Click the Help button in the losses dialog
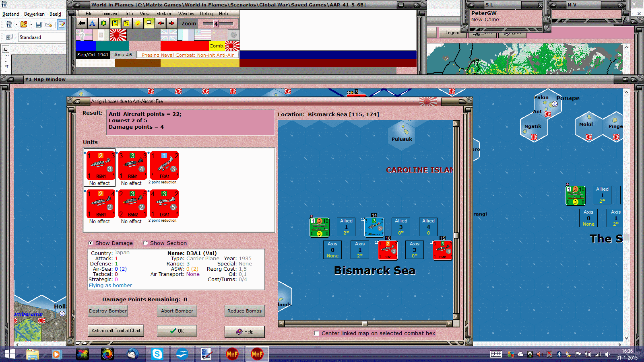This screenshot has width=644, height=362. 245,332
